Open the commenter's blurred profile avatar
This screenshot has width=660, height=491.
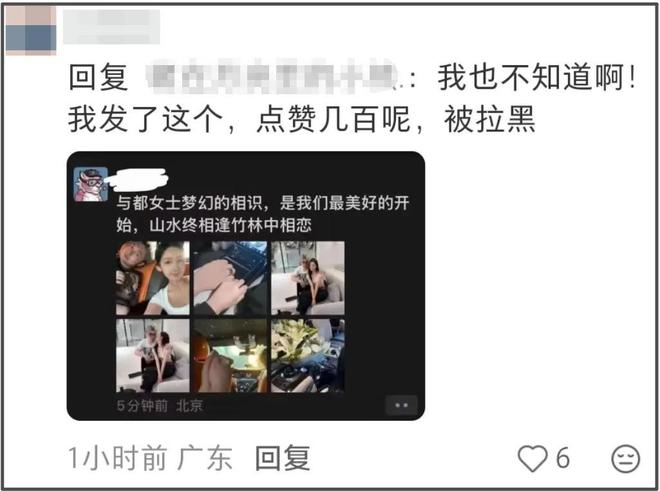click(x=31, y=30)
